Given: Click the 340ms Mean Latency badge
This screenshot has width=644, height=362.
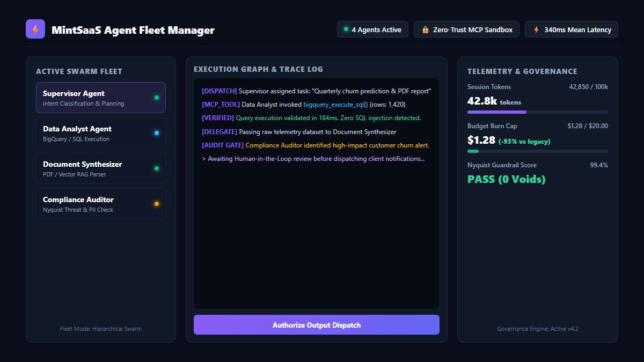Looking at the screenshot, I should point(572,29).
